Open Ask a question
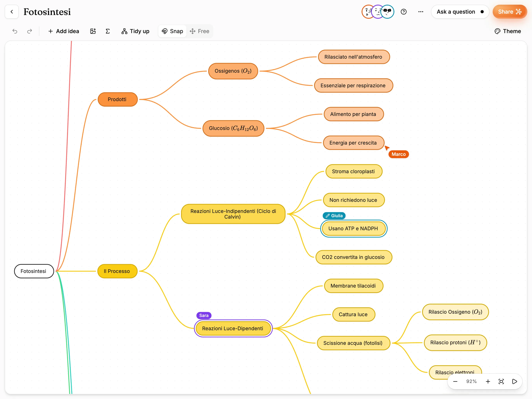 [460, 11]
